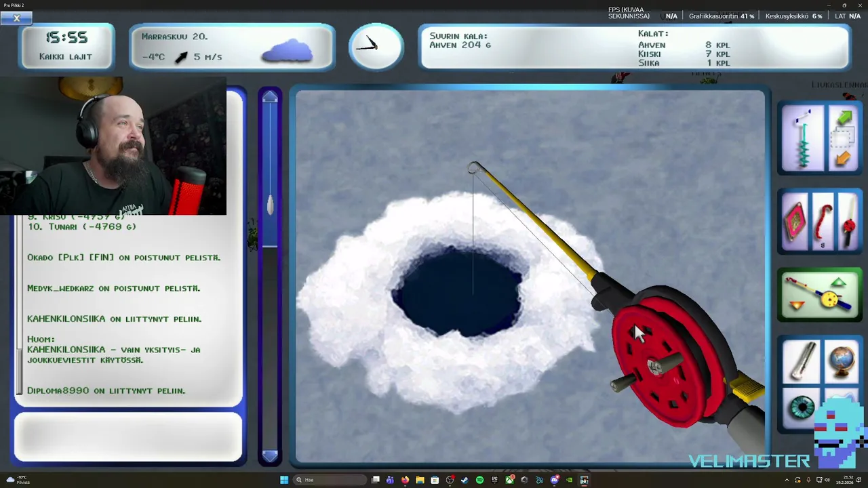Open the move-to-new-hole arrows icon
The height and width of the screenshot is (488, 868).
843,138
